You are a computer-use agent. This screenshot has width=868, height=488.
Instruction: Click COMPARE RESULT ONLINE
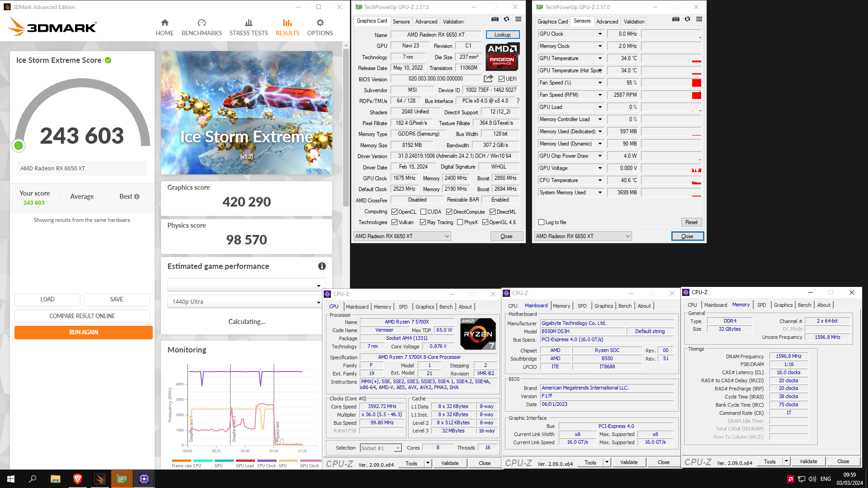pyautogui.click(x=82, y=316)
